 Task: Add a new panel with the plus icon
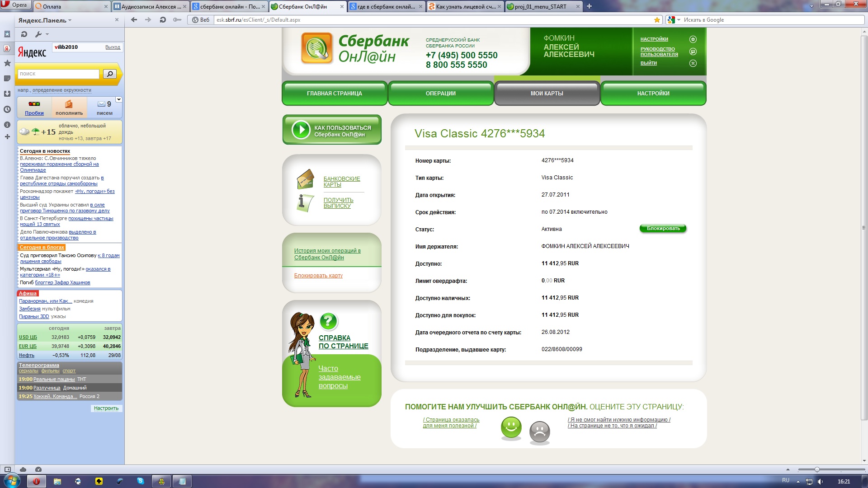pyautogui.click(x=7, y=136)
